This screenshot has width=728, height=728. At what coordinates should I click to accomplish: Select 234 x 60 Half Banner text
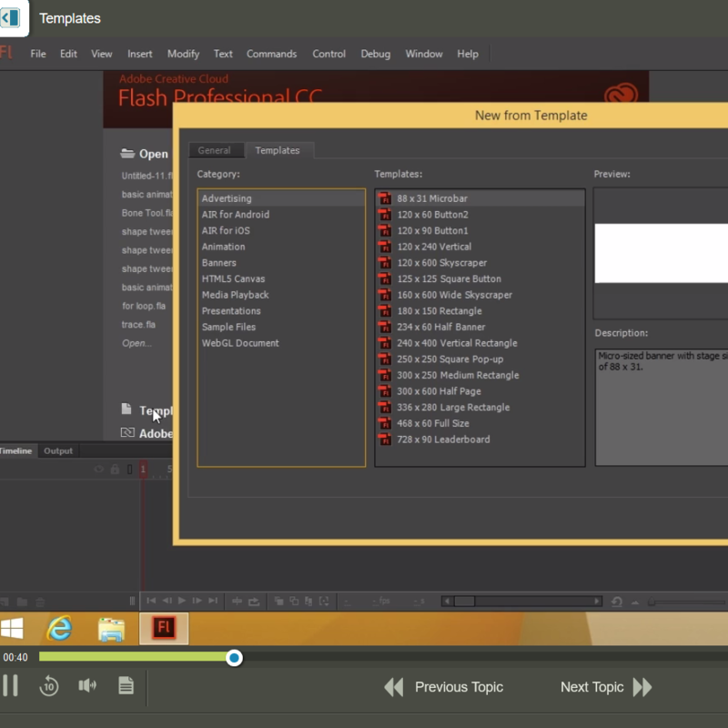tap(440, 328)
